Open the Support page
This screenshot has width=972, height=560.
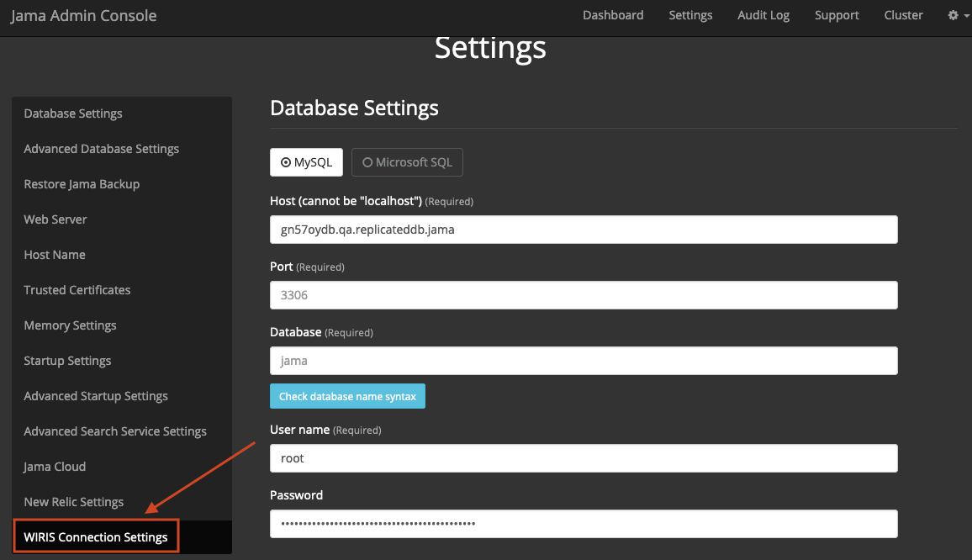point(837,15)
